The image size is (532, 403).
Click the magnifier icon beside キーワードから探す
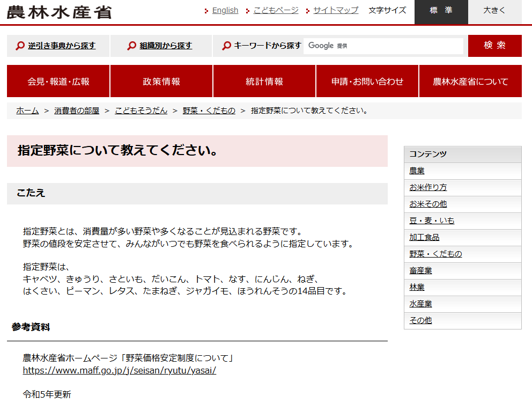click(227, 46)
